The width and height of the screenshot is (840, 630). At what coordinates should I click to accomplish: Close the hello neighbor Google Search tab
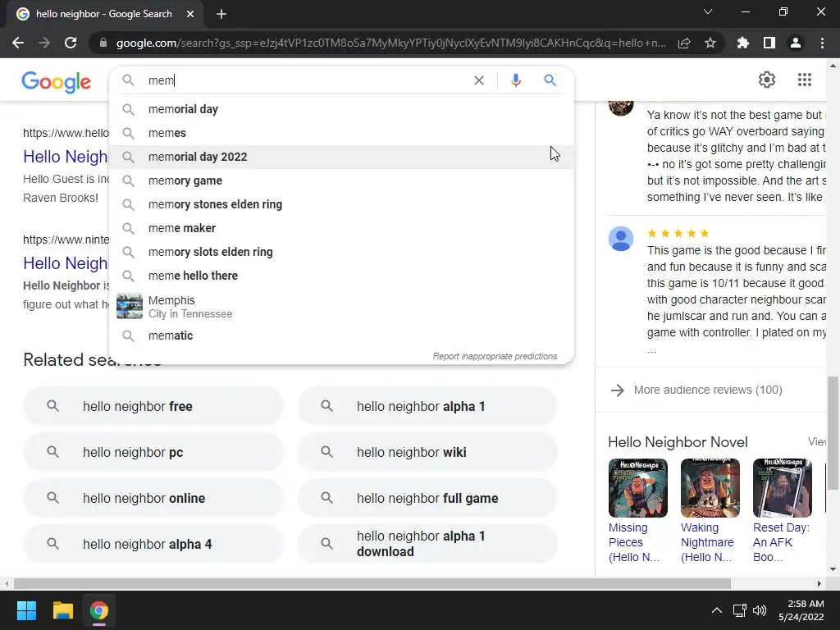(x=190, y=14)
